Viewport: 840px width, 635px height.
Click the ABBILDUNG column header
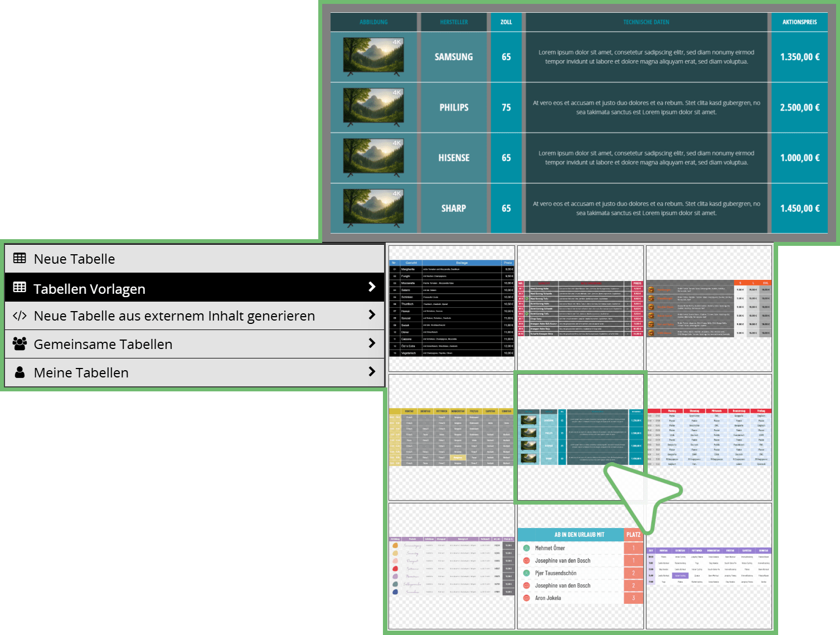click(373, 22)
